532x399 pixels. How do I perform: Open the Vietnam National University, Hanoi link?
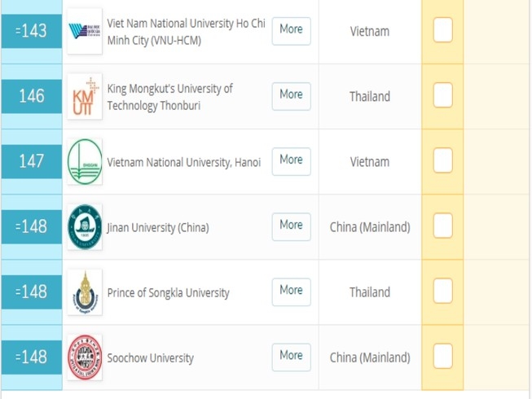183,162
